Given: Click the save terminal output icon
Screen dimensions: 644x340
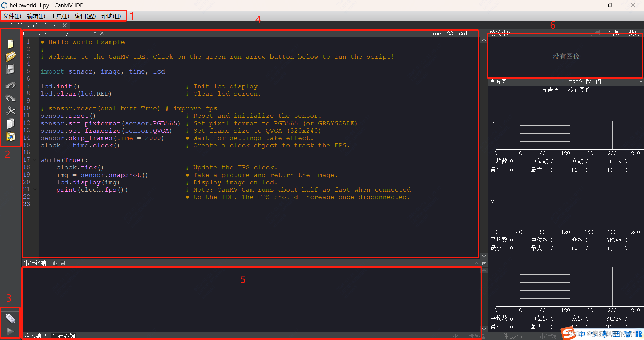Looking at the screenshot, I should (x=63, y=263).
